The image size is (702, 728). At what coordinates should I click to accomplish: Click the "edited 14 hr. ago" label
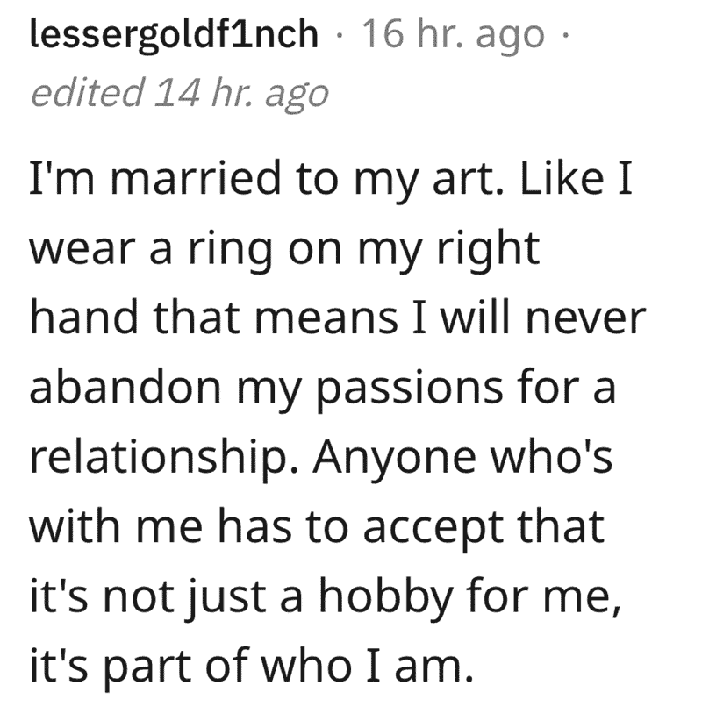(180, 93)
